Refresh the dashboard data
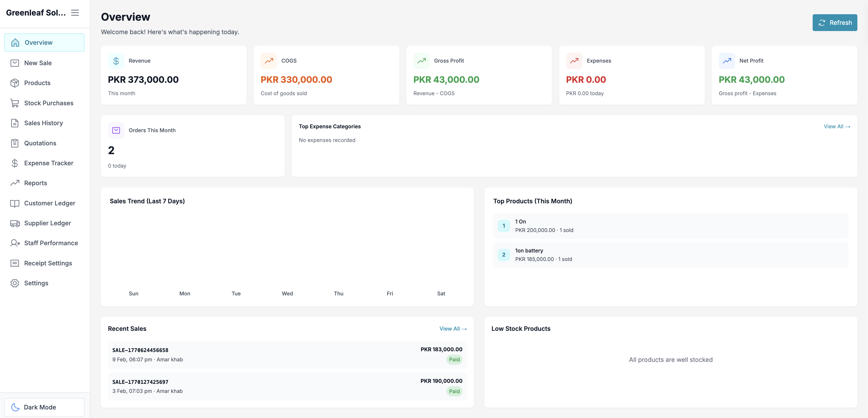The width and height of the screenshot is (868, 418). (x=835, y=23)
